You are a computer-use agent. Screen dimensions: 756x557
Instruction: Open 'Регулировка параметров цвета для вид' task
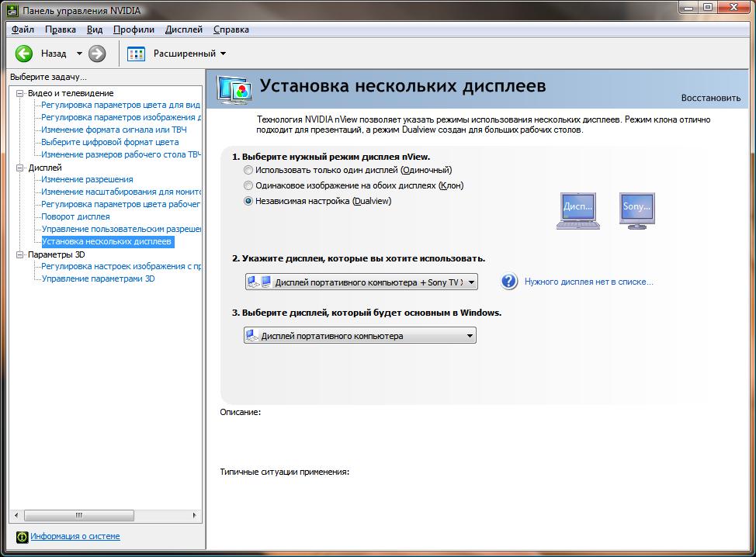[120, 105]
